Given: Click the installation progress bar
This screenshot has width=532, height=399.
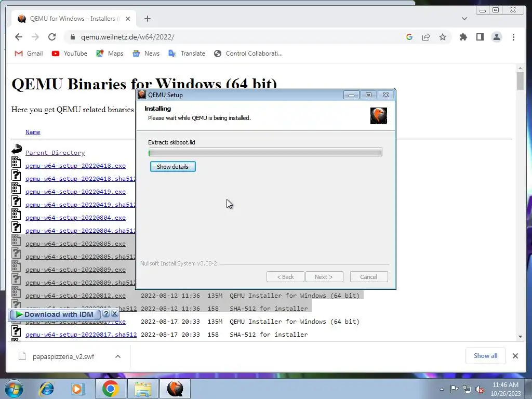Looking at the screenshot, I should pos(265,152).
